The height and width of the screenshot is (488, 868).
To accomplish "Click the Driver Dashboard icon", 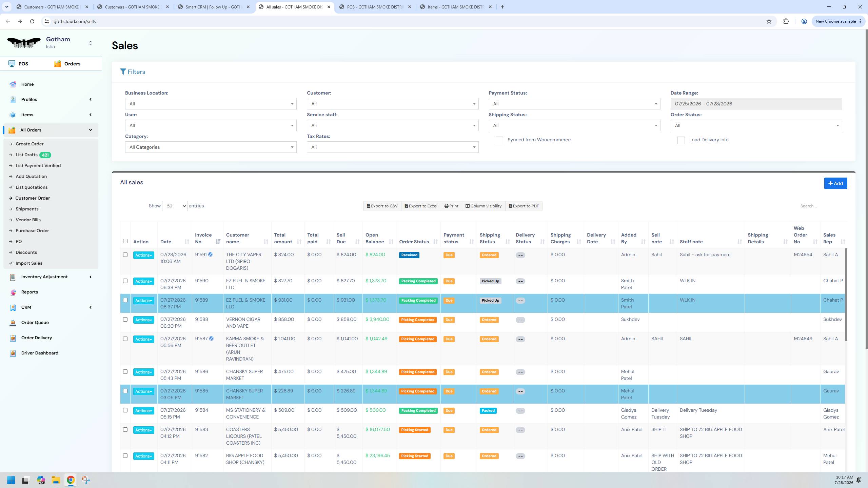I will (13, 353).
